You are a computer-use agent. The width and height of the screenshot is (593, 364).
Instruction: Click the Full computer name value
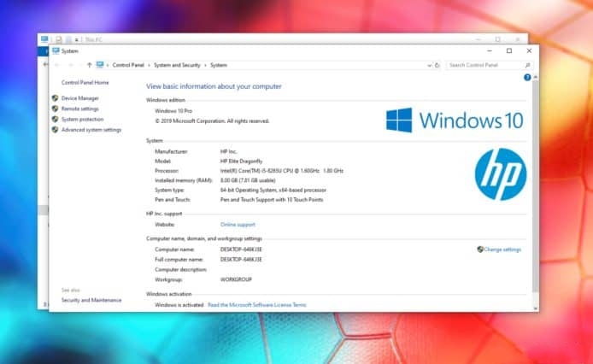241,260
